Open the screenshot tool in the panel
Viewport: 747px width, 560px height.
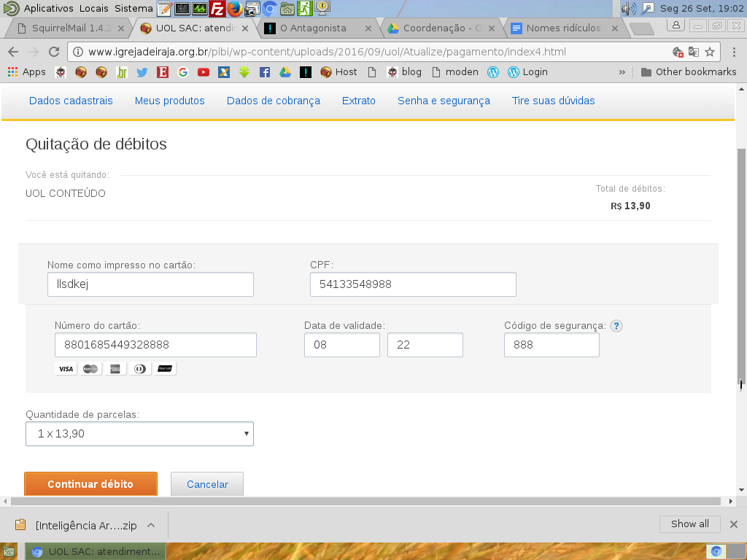click(x=252, y=8)
